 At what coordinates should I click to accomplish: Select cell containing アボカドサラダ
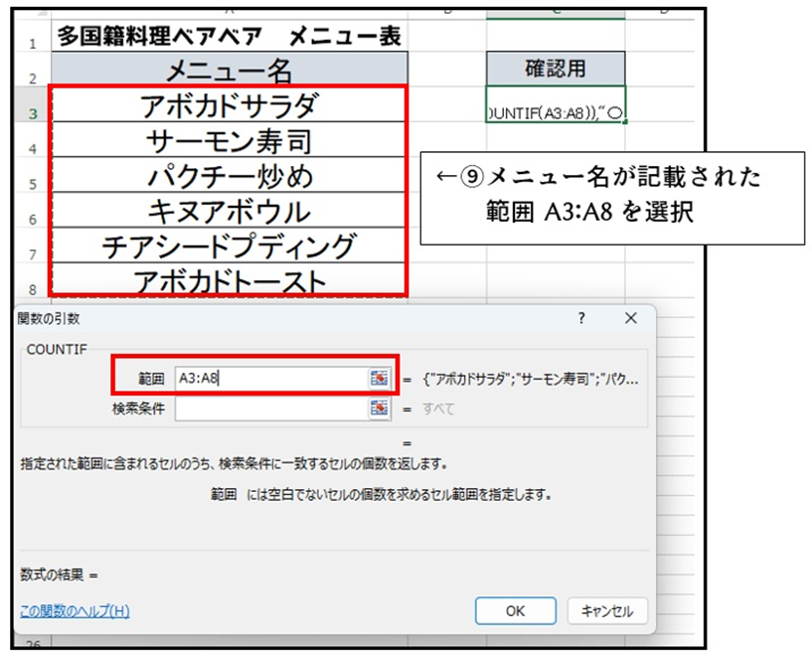click(x=229, y=105)
